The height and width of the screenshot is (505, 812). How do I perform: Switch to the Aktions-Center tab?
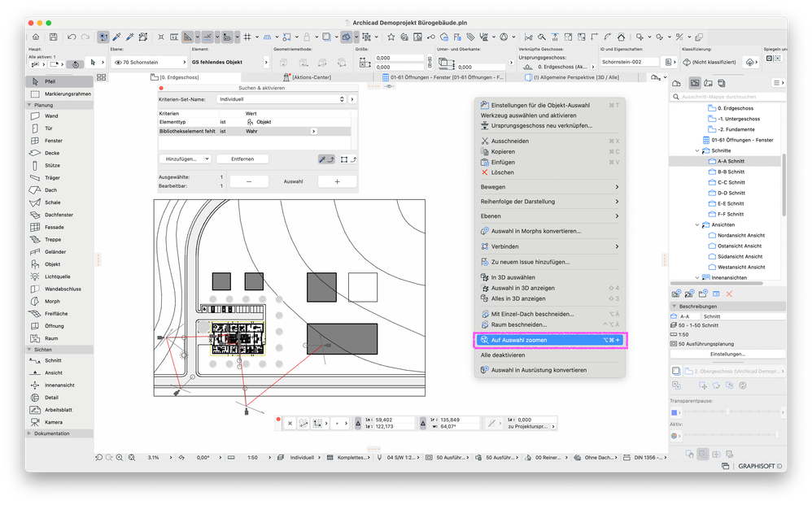coord(312,76)
